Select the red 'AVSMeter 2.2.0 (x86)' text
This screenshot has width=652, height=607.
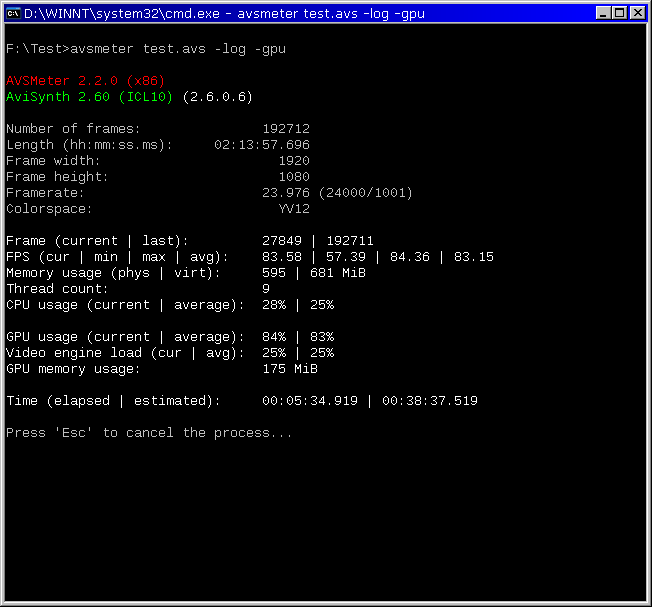(x=86, y=81)
